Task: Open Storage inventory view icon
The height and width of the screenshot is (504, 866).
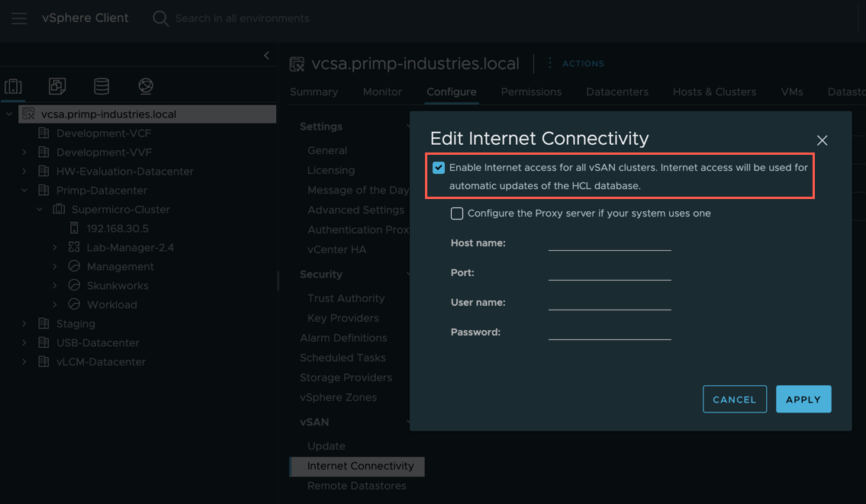Action: pyautogui.click(x=101, y=86)
